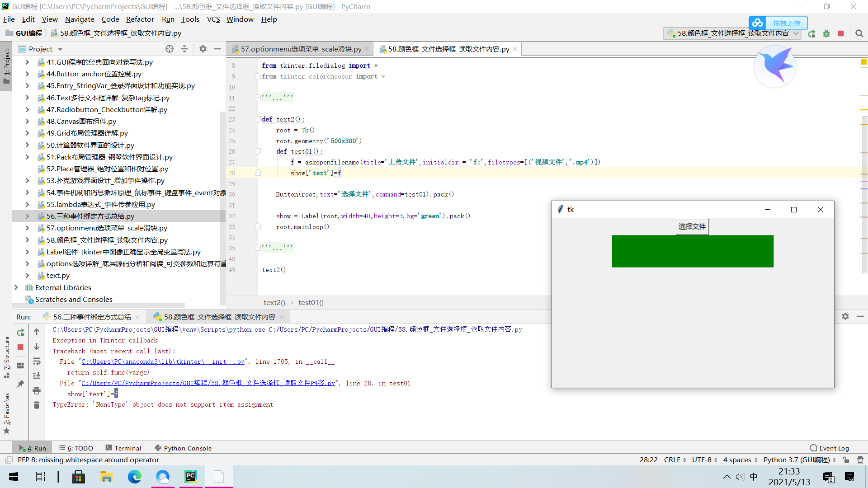The width and height of the screenshot is (868, 488).
Task: Toggle the 1: Project side panel tab
Action: [x=6, y=67]
